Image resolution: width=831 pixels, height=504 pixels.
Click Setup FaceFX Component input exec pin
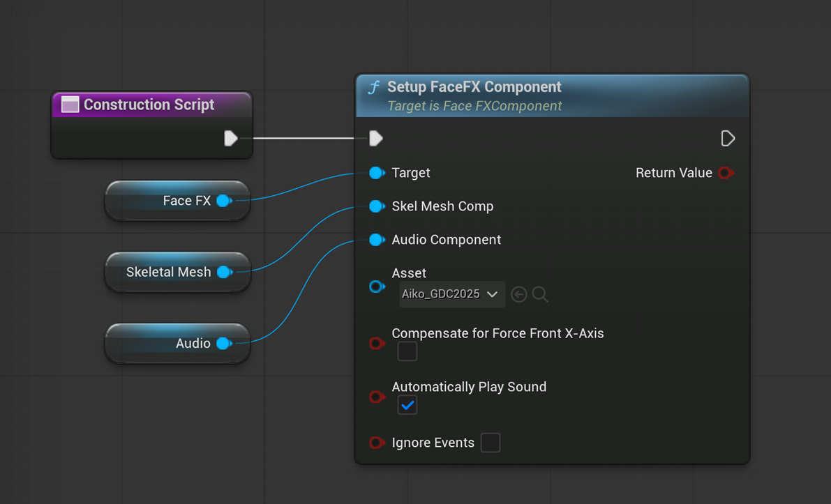point(376,138)
